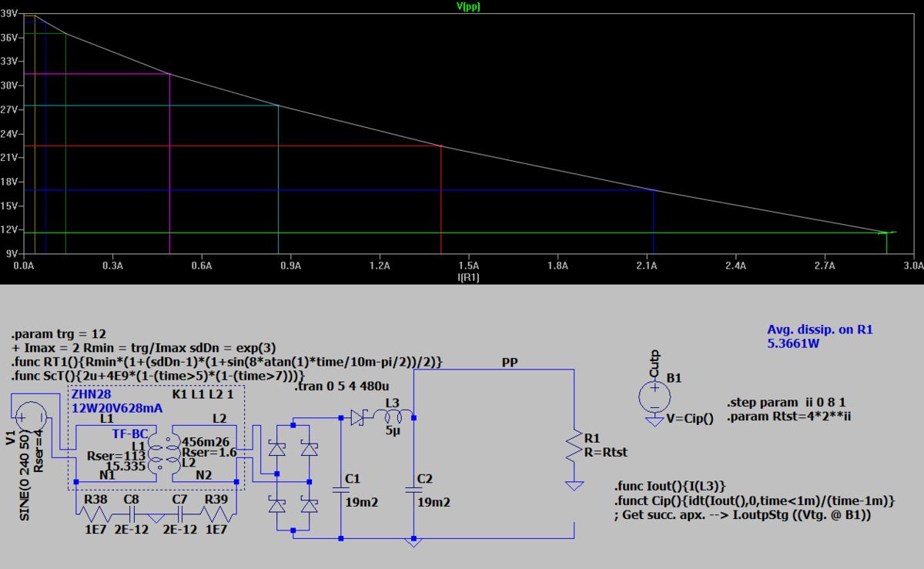Click the I(R1) horizontal axis label

[x=467, y=277]
